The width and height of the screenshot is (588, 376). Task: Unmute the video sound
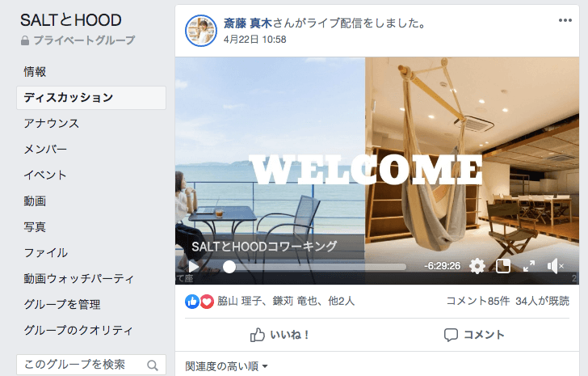coord(556,266)
